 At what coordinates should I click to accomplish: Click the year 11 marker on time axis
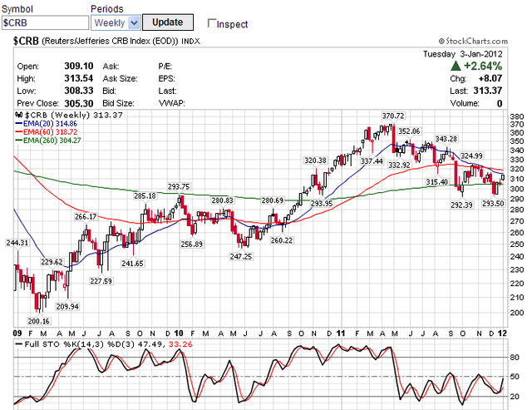[341, 333]
